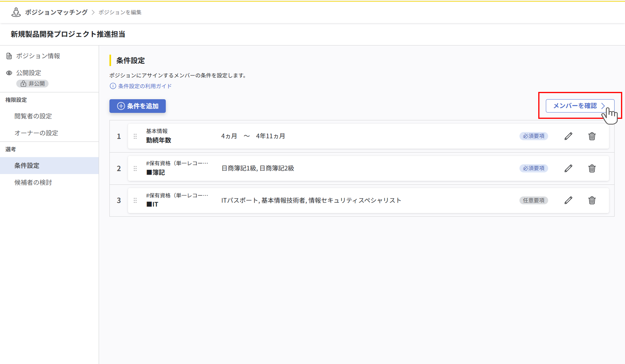Click row number 1 in conditions list
625x364 pixels.
119,136
